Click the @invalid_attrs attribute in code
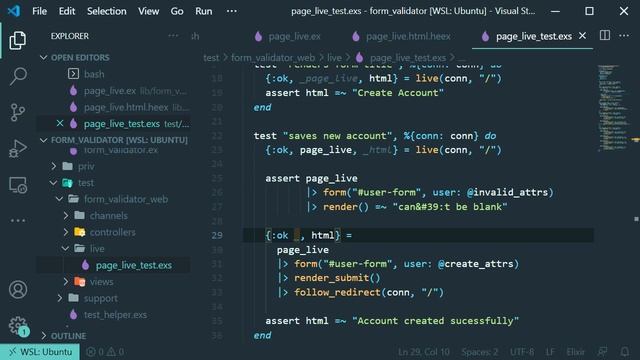640x360 pixels. pyautogui.click(x=507, y=192)
